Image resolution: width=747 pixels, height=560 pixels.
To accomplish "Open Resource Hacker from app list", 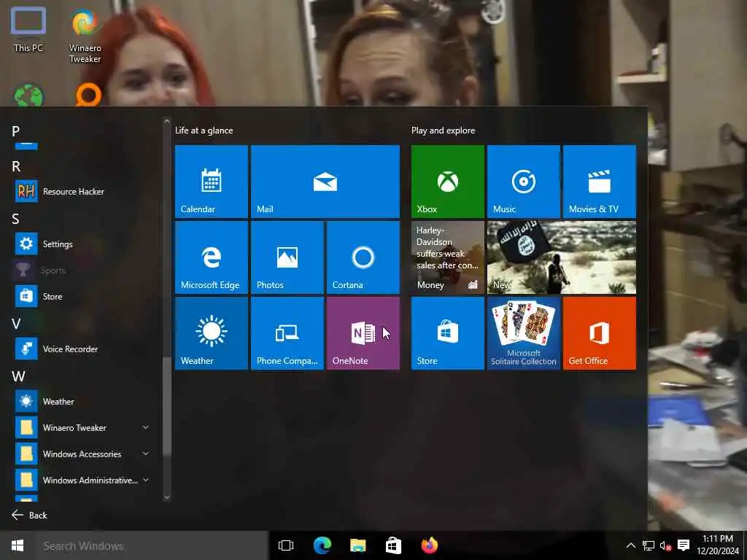I will pyautogui.click(x=82, y=192).
